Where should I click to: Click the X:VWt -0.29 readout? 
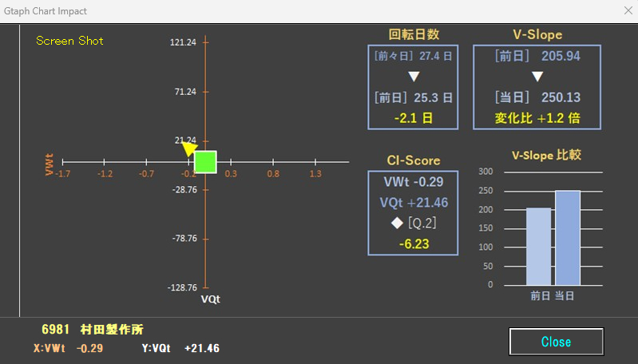point(69,349)
